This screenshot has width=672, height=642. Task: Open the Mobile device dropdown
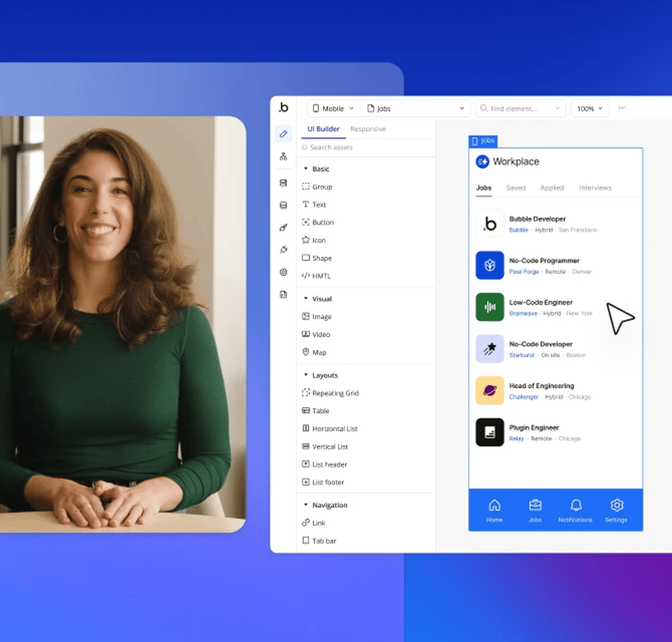(x=333, y=109)
